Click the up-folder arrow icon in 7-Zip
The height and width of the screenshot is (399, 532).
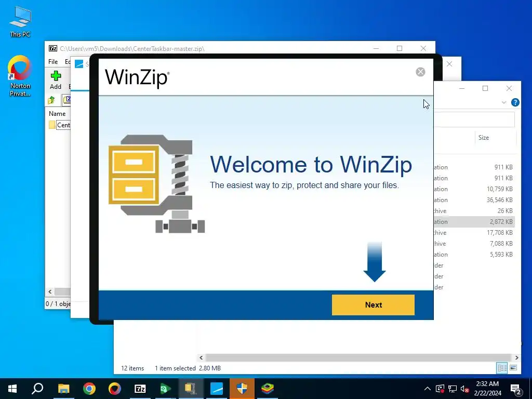click(x=51, y=100)
